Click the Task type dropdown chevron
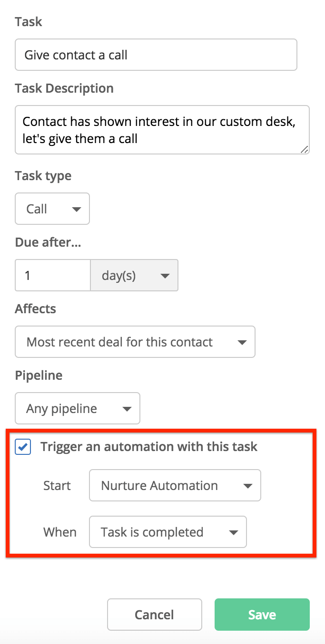Screen dimensions: 325x644 point(76,209)
